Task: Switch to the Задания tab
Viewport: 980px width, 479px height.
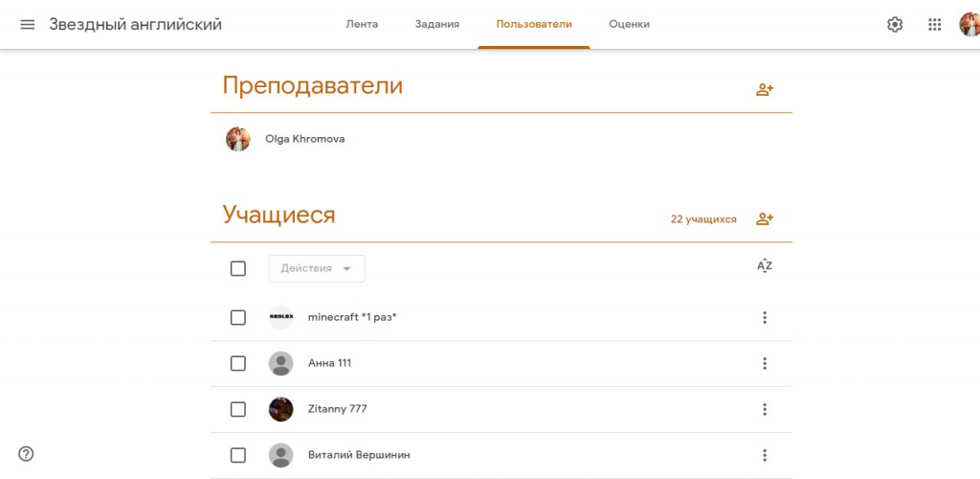Action: click(436, 24)
